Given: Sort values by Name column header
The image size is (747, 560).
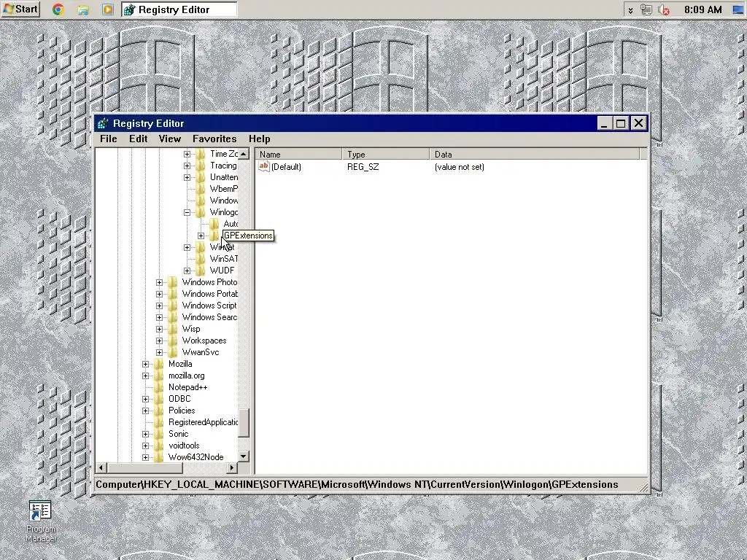Looking at the screenshot, I should coord(298,154).
